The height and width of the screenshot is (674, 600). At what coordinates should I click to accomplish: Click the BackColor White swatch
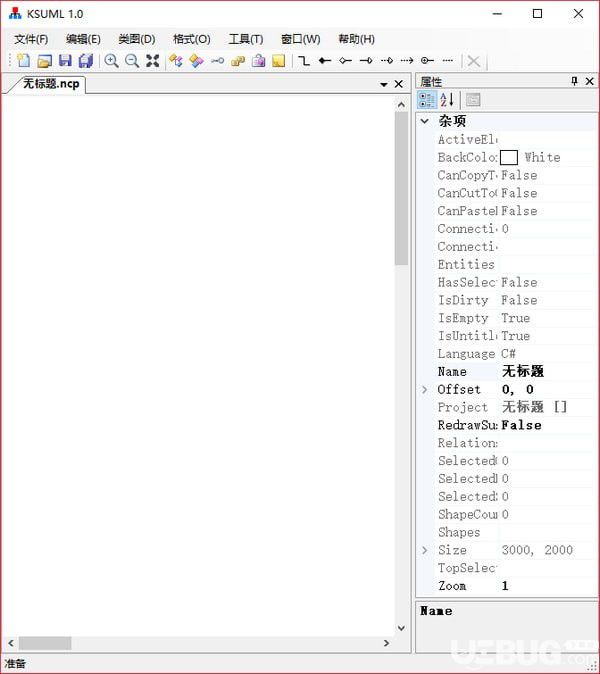[509, 157]
